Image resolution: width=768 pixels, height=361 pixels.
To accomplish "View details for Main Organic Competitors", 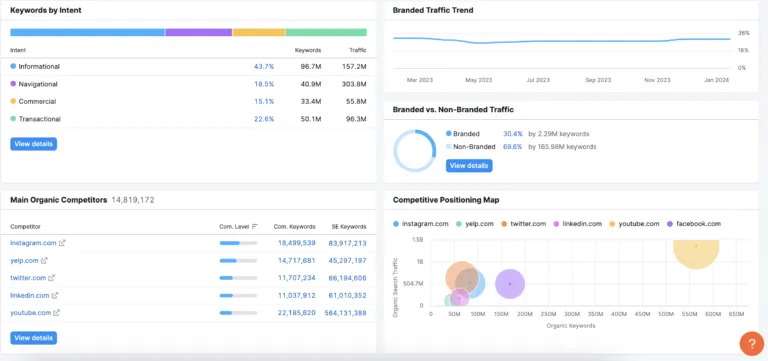I will 33,338.
